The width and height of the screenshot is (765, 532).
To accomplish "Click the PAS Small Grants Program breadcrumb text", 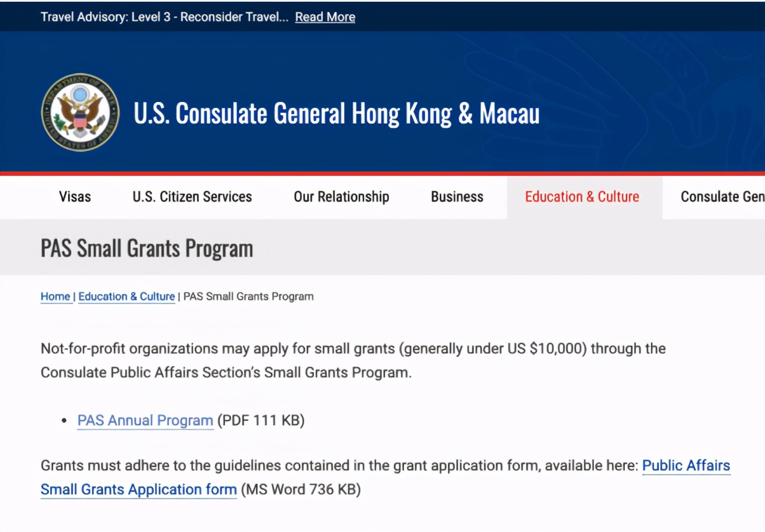I will pyautogui.click(x=248, y=296).
